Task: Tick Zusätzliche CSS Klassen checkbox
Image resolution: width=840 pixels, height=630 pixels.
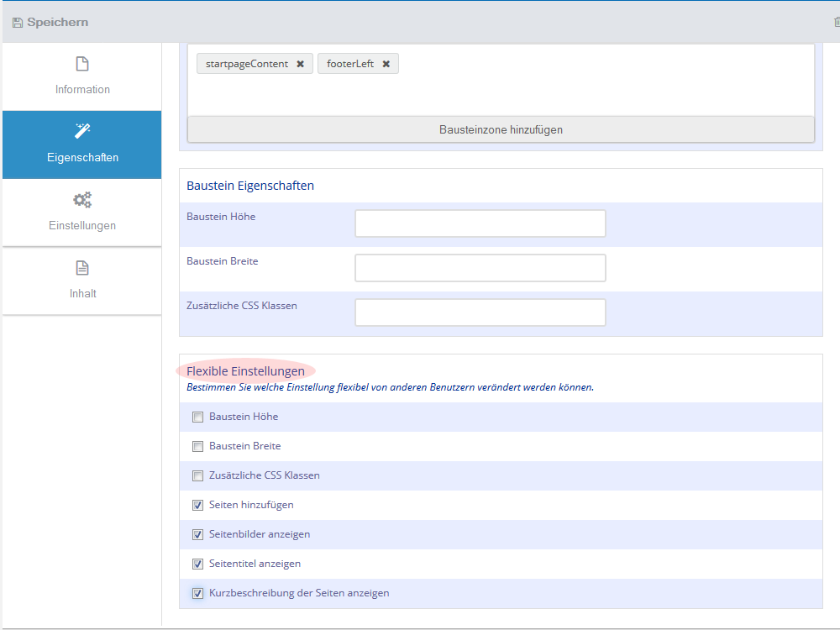Action: 198,476
